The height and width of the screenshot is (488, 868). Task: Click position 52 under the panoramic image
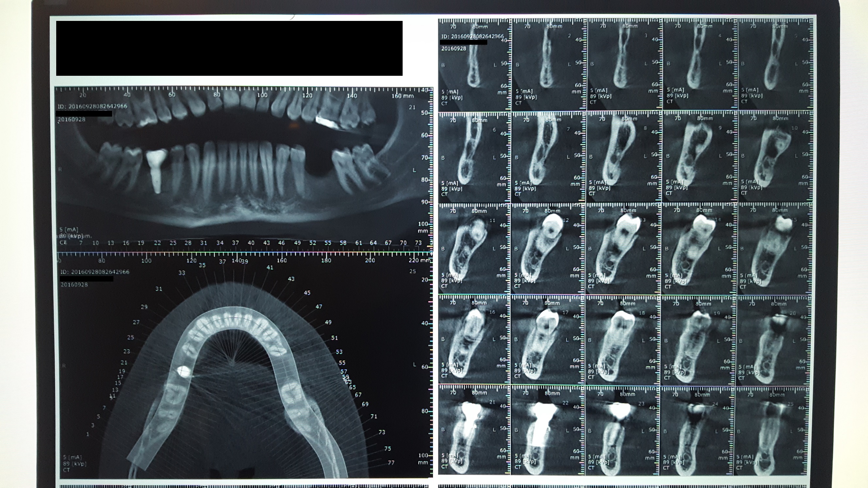313,243
